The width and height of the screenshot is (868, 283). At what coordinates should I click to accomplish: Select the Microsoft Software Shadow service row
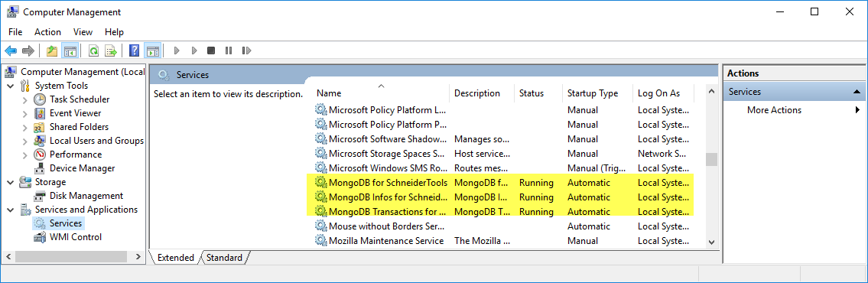point(504,139)
